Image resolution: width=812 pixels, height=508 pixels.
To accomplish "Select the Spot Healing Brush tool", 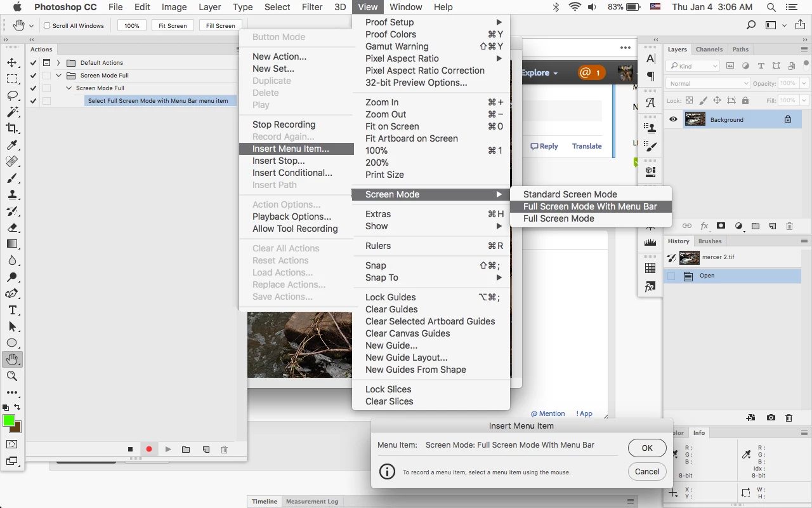I will 12,161.
